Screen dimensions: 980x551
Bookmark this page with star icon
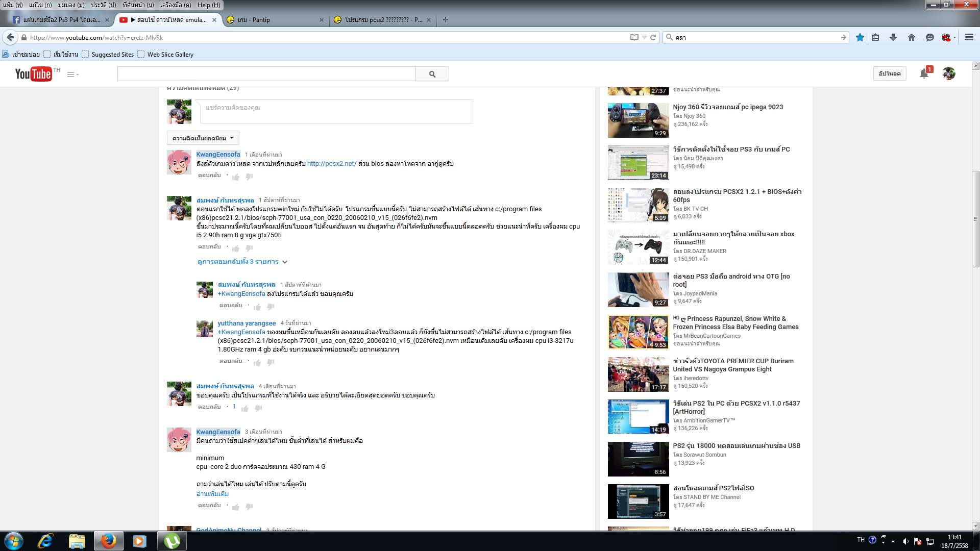(x=860, y=37)
